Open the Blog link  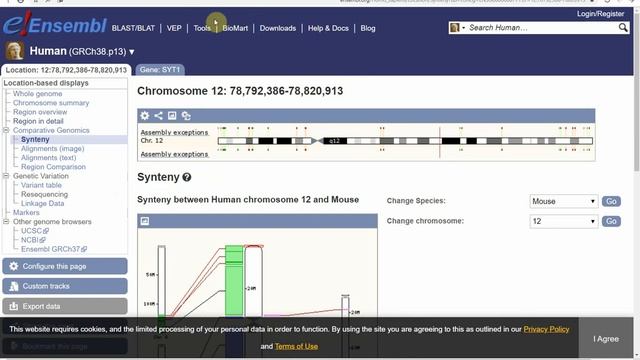click(x=368, y=28)
